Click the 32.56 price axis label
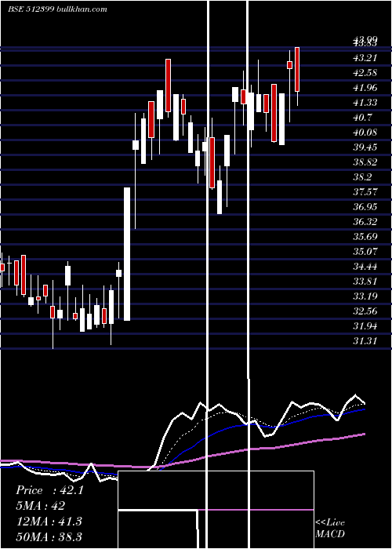The image size is (392, 549). click(x=365, y=311)
